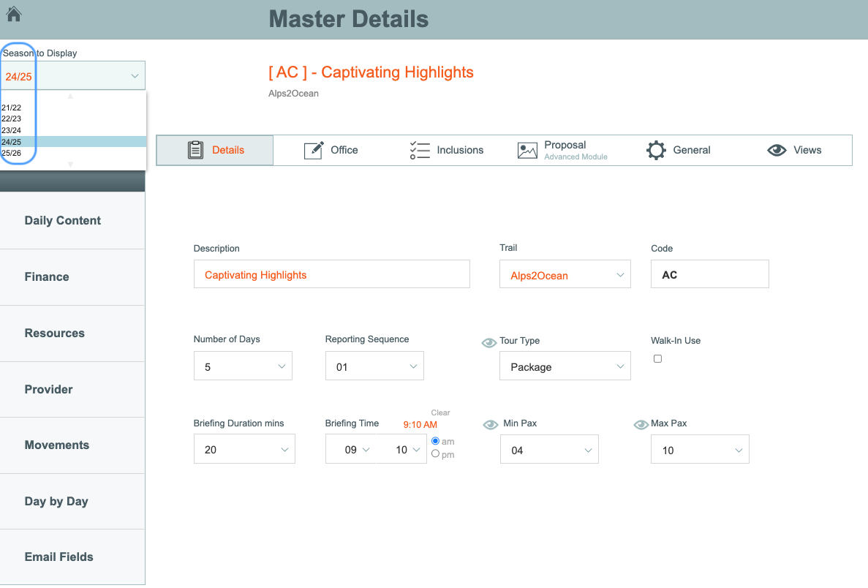Open the Tour Type dropdown showing Package

click(x=565, y=366)
